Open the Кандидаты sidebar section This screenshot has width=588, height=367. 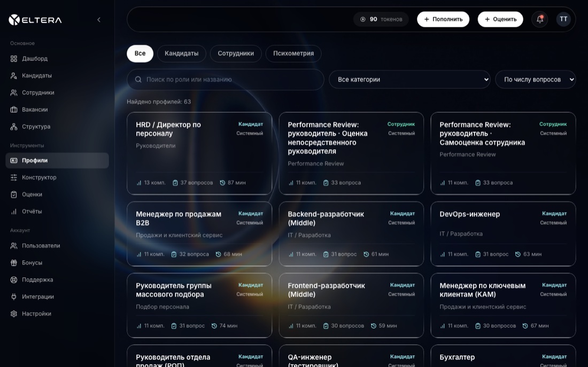point(57,75)
